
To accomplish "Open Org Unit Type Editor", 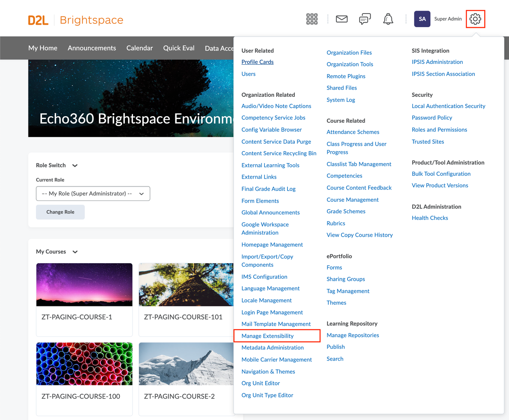I will 267,395.
